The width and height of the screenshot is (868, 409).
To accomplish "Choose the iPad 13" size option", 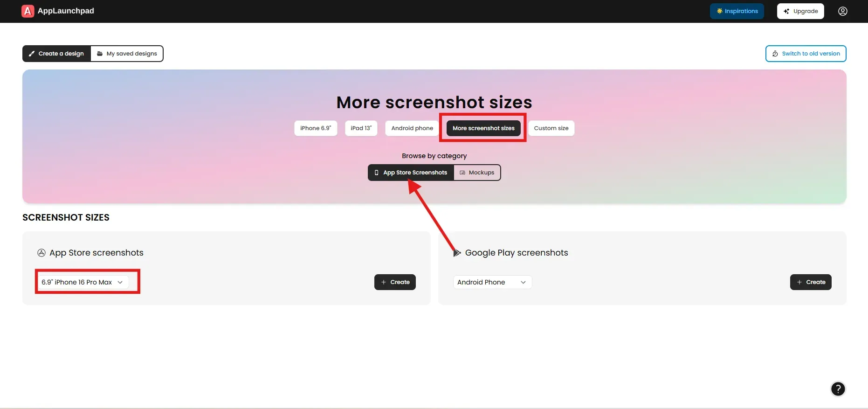I will coord(361,128).
